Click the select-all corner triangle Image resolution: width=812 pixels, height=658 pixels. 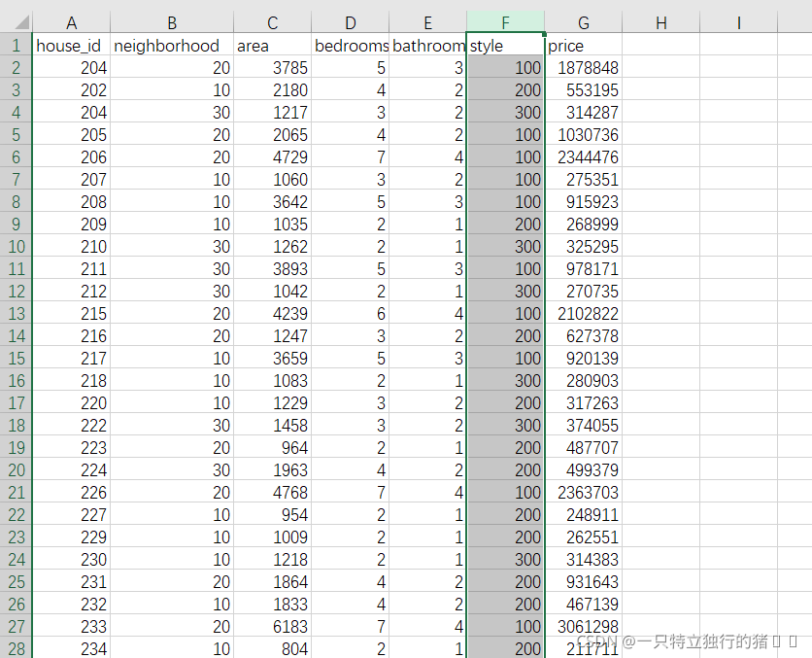[x=21, y=22]
